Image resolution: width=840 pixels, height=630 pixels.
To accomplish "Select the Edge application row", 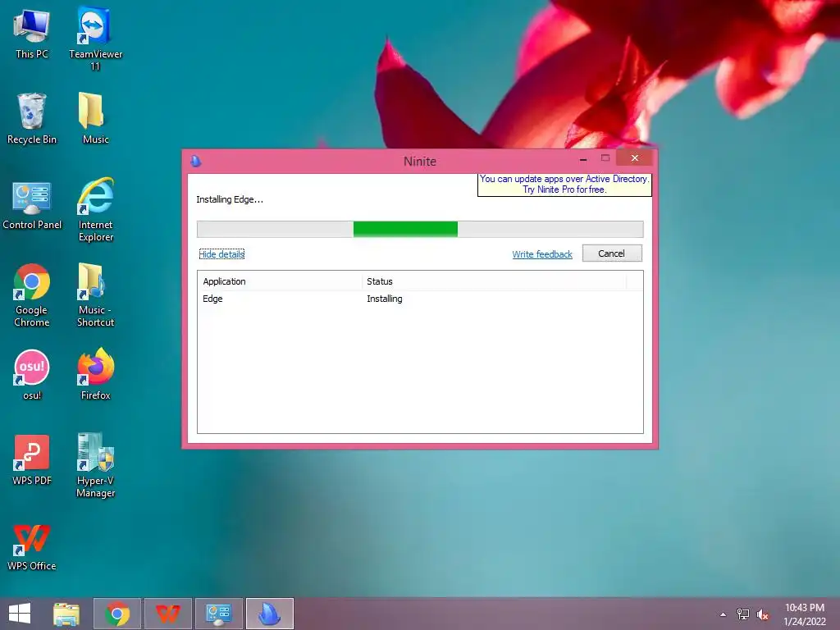I will point(420,299).
